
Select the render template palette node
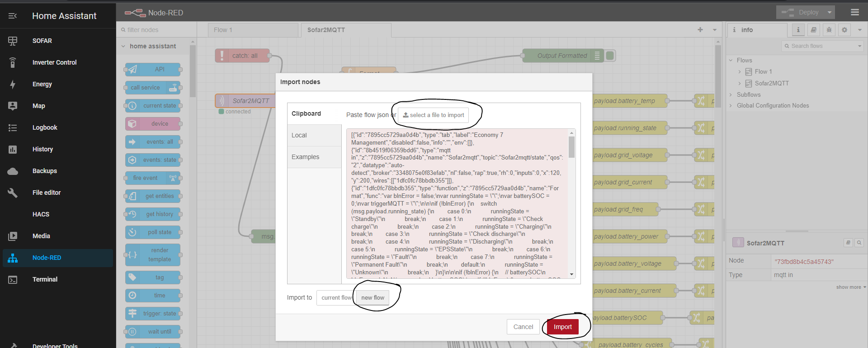point(153,254)
